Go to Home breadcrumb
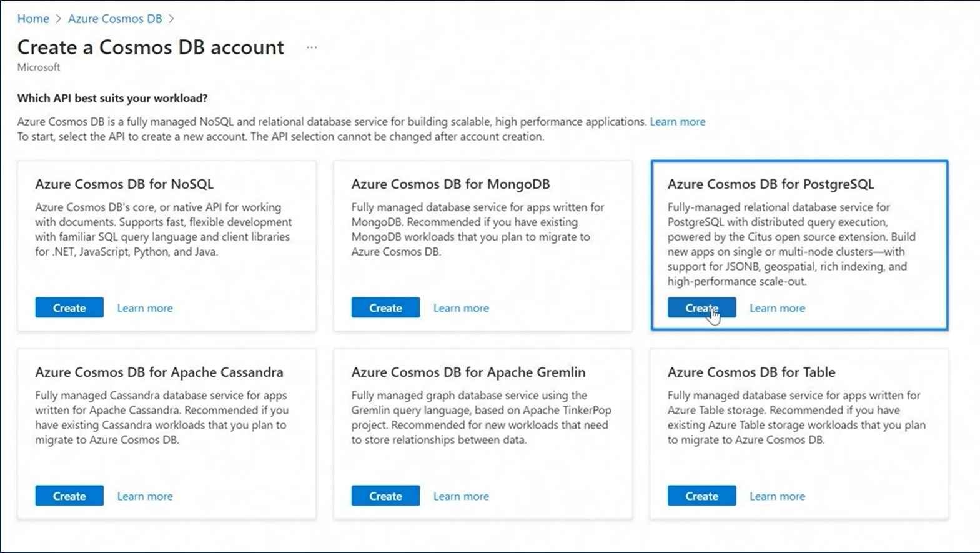Screen dimensions: 980x553 (33, 19)
